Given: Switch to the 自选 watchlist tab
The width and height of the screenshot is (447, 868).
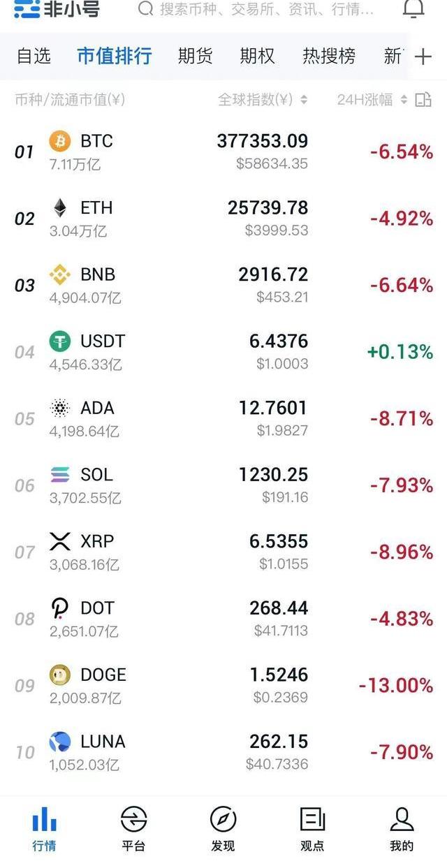Looking at the screenshot, I should click(34, 56).
